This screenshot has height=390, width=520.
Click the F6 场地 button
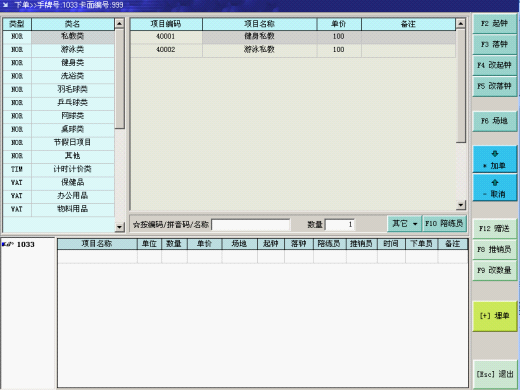pyautogui.click(x=495, y=121)
